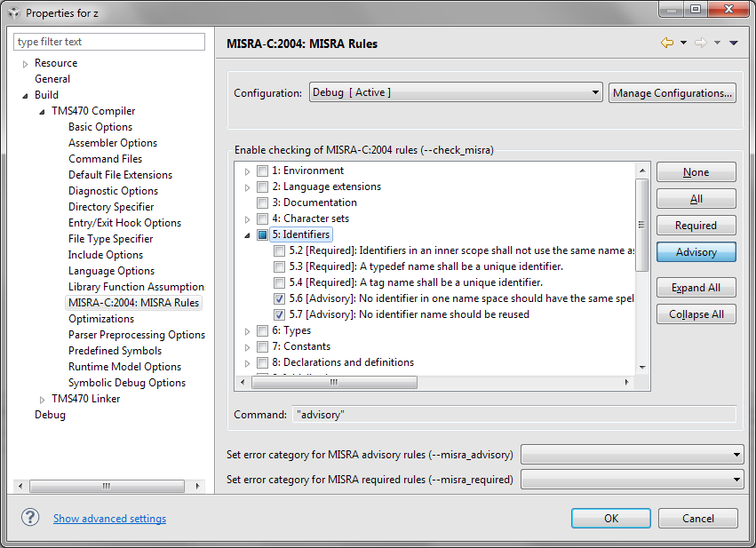Click Collapse All button
This screenshot has width=756, height=548.
pyautogui.click(x=696, y=314)
